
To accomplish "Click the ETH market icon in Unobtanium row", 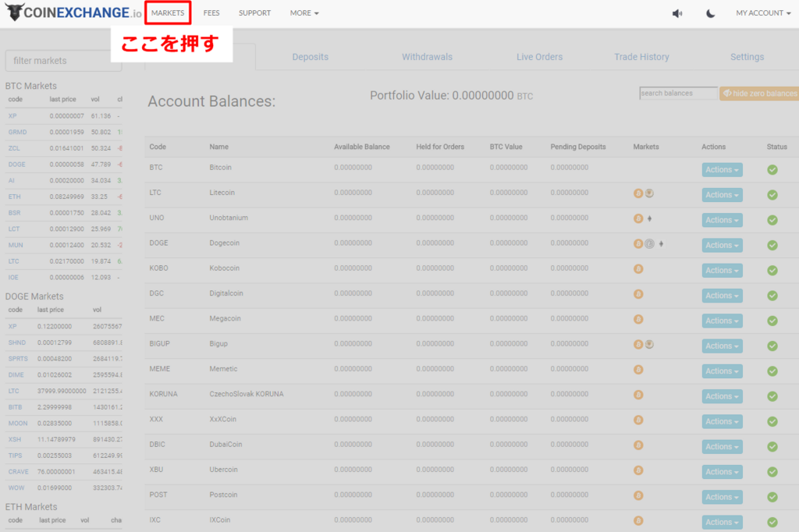I will point(650,218).
